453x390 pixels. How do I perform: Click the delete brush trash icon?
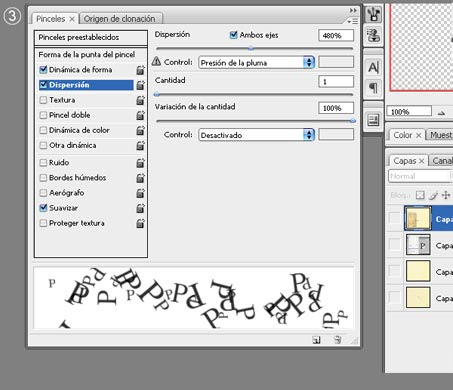pos(338,340)
